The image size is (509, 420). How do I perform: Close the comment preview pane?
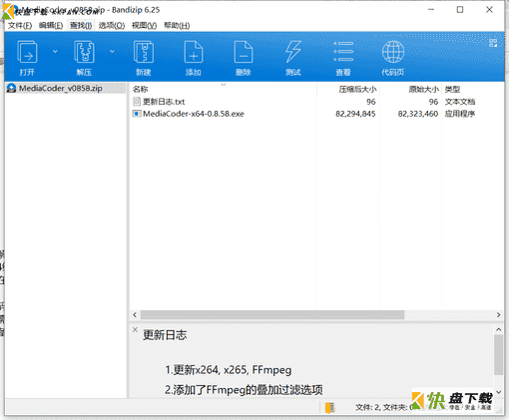tap(135, 329)
